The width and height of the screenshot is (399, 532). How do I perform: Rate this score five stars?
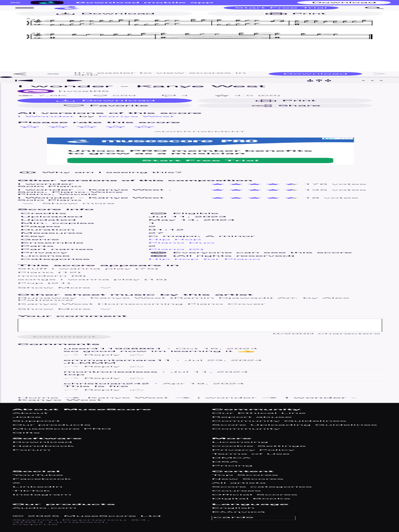(x=144, y=127)
